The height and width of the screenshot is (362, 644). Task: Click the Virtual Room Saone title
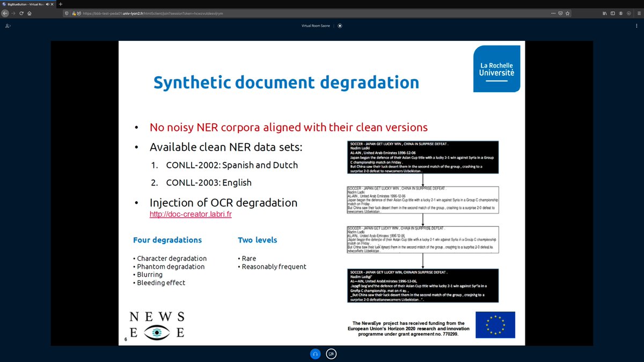(x=316, y=25)
